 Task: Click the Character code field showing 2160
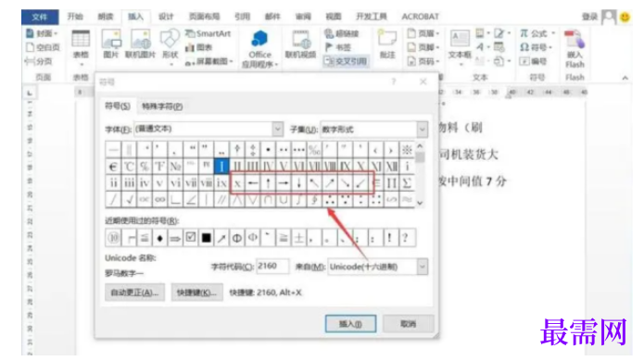(x=271, y=267)
